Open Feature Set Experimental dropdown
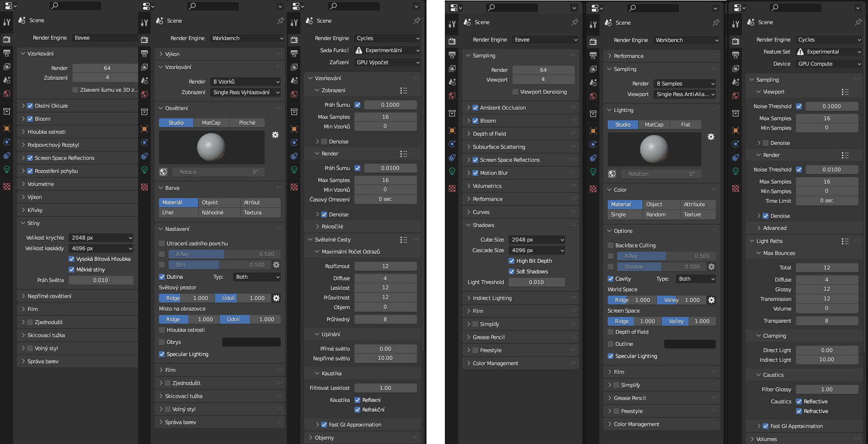 pos(829,52)
